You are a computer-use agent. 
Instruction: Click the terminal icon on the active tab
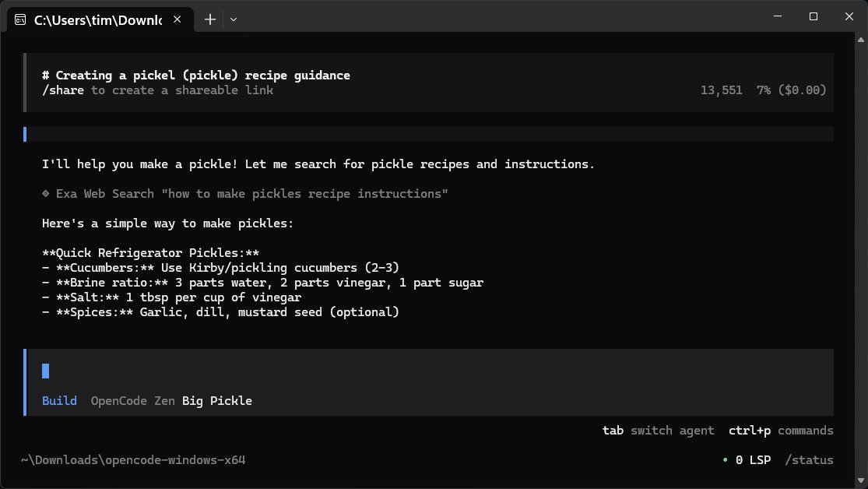click(x=20, y=19)
